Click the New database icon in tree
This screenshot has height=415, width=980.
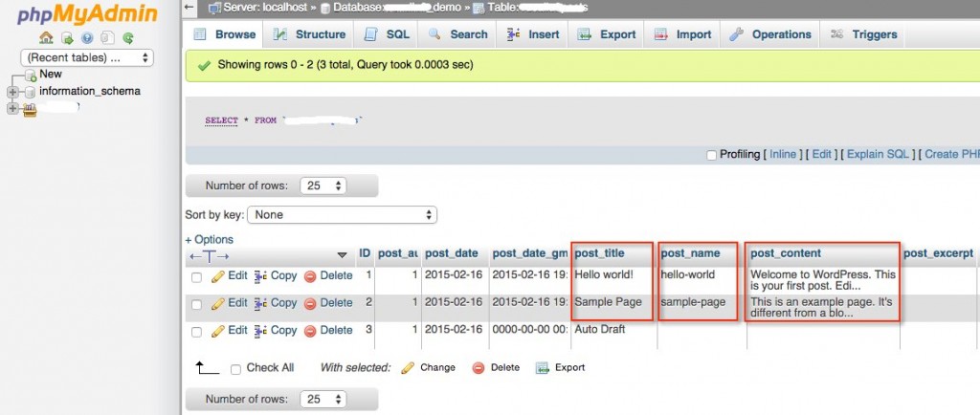click(31, 76)
